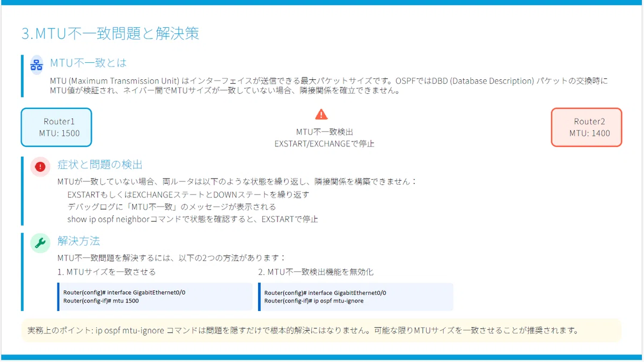This screenshot has width=644, height=362.
Task: Click the green wrench icon beside 解決方法
Action: tap(40, 243)
